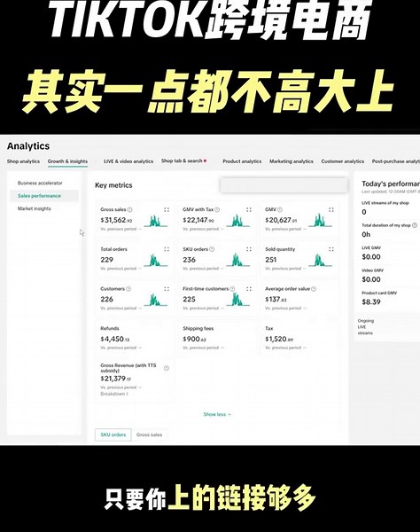
Task: Switch to Shop analytics tab
Action: [23, 161]
